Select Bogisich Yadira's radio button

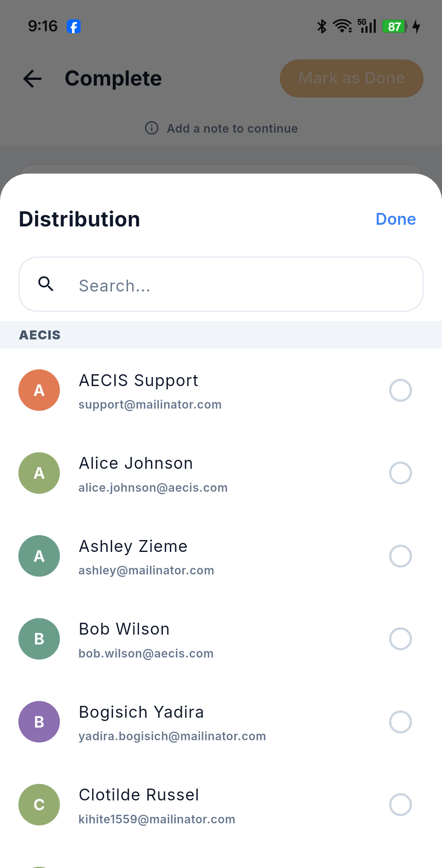click(x=400, y=722)
